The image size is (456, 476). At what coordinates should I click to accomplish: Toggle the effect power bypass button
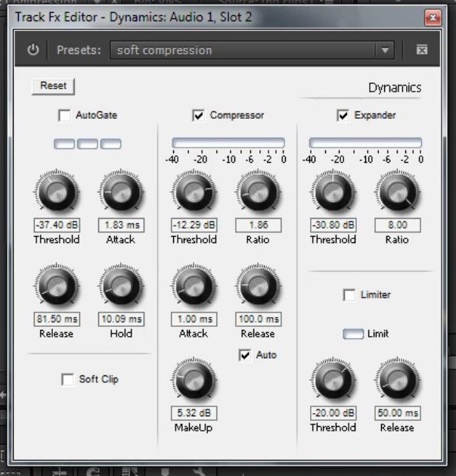click(33, 50)
